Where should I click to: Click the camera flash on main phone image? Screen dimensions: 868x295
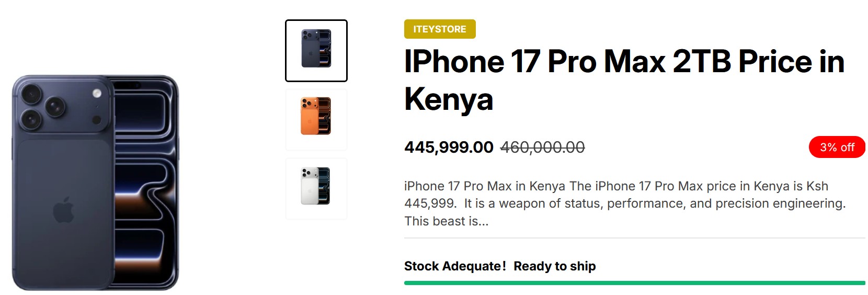point(97,93)
